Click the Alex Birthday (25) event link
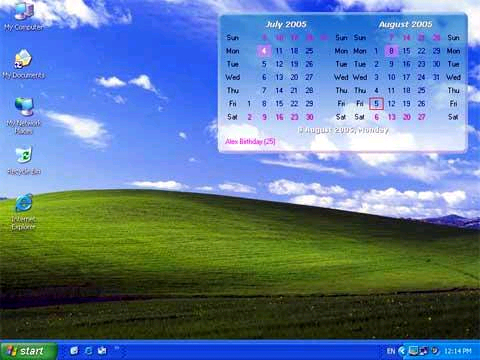 (250, 141)
